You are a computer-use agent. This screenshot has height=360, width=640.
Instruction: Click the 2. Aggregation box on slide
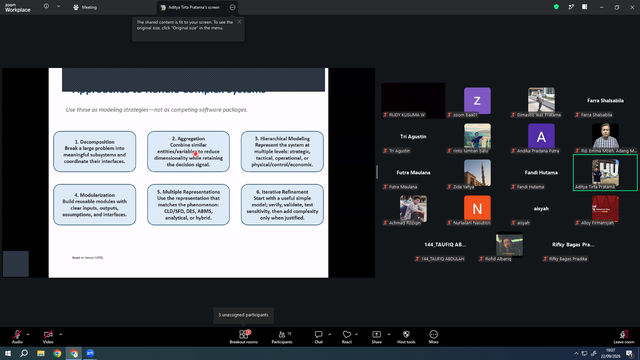(x=189, y=151)
